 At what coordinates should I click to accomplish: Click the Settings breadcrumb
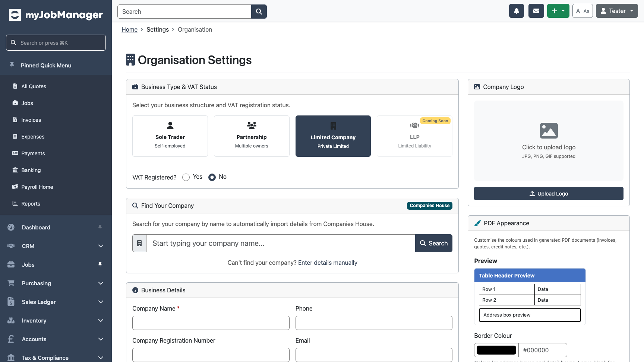click(x=158, y=29)
